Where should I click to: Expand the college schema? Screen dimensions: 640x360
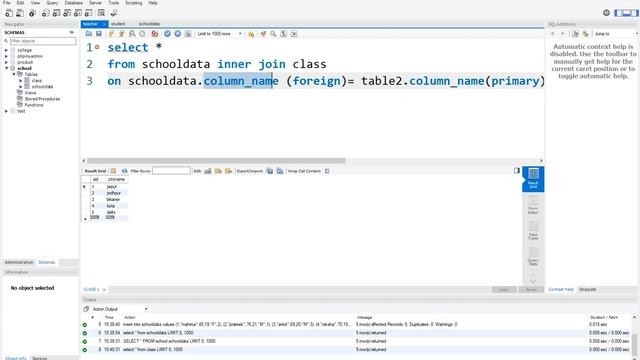[x=7, y=50]
